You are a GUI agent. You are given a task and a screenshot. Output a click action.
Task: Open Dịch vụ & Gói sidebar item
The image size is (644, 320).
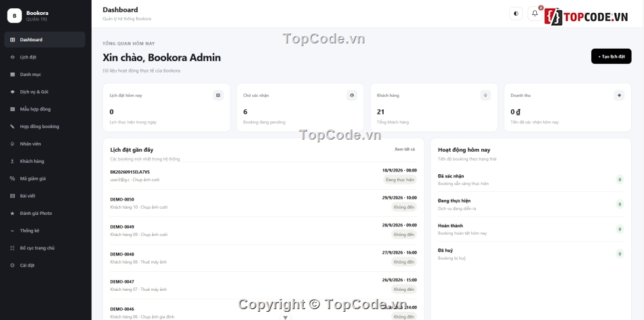point(45,92)
